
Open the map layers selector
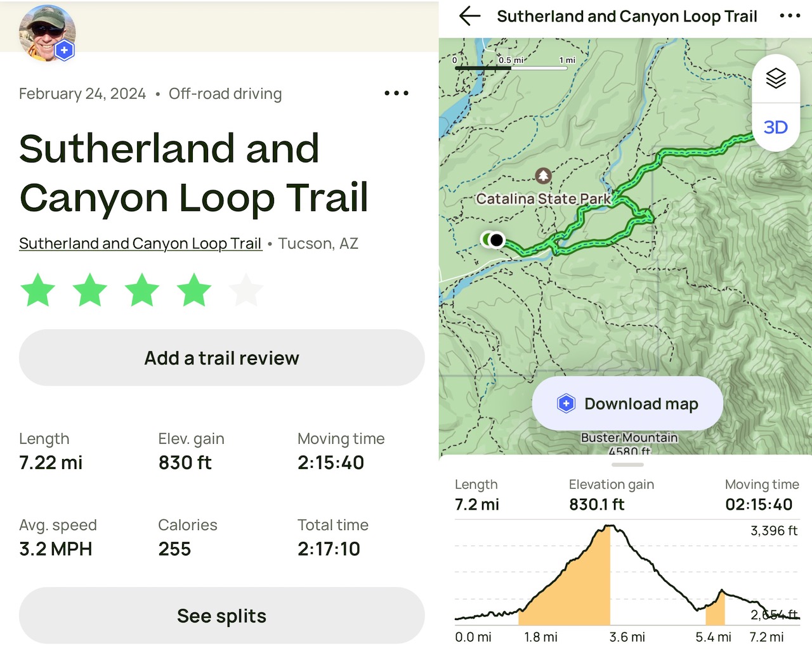pyautogui.click(x=775, y=78)
